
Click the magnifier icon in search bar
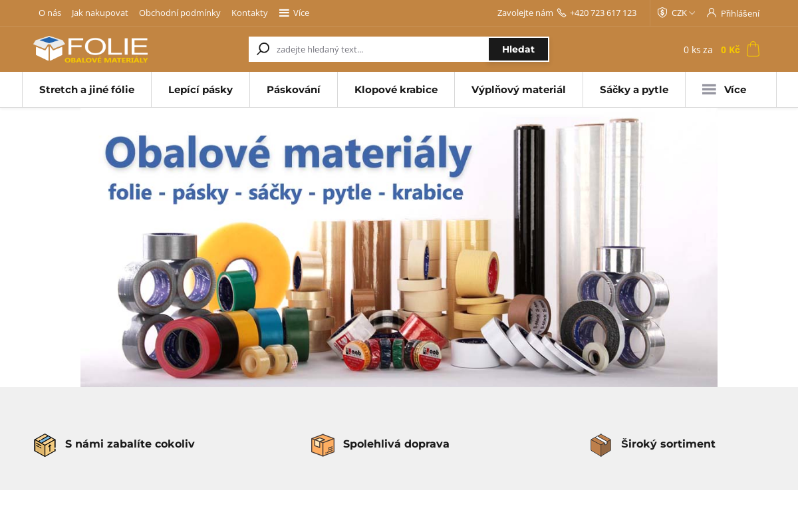tap(263, 49)
